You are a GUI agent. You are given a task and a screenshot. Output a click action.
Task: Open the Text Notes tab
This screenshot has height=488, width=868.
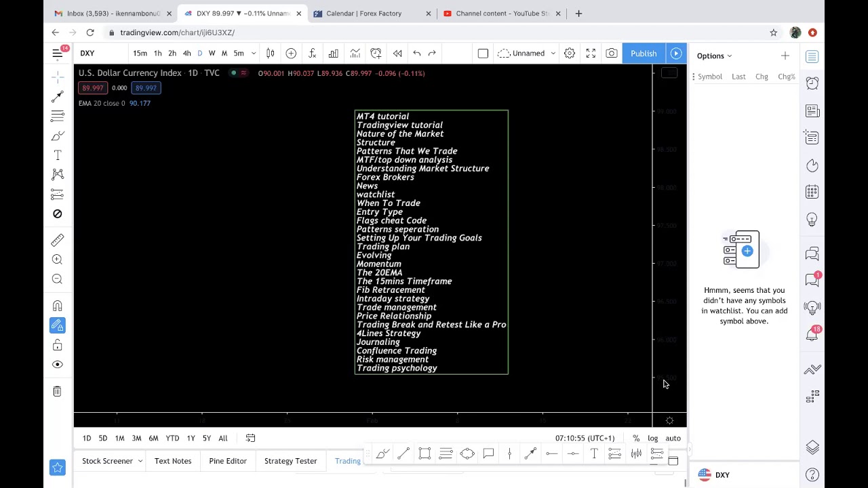coord(173,461)
